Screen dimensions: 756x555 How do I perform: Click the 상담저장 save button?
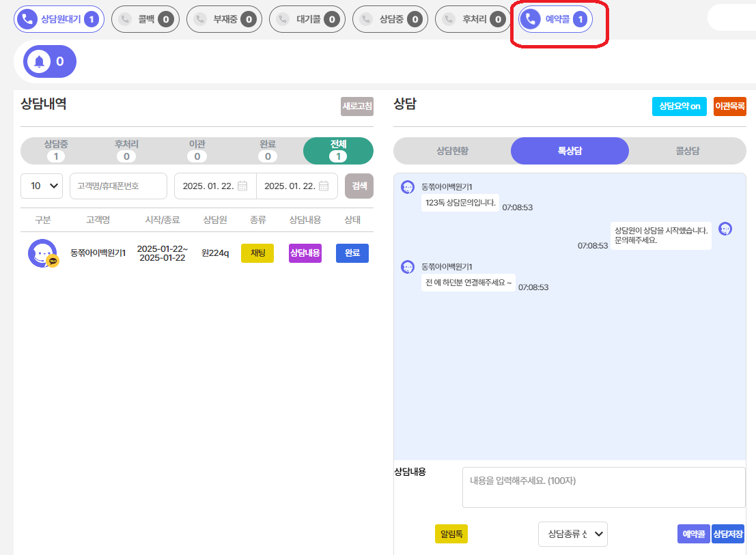[728, 534]
